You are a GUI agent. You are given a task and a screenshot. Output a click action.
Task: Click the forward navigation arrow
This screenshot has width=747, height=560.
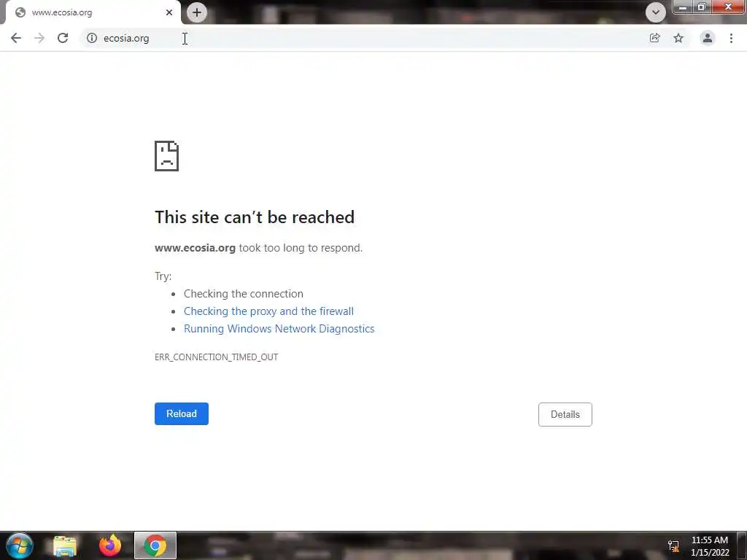[x=39, y=38]
